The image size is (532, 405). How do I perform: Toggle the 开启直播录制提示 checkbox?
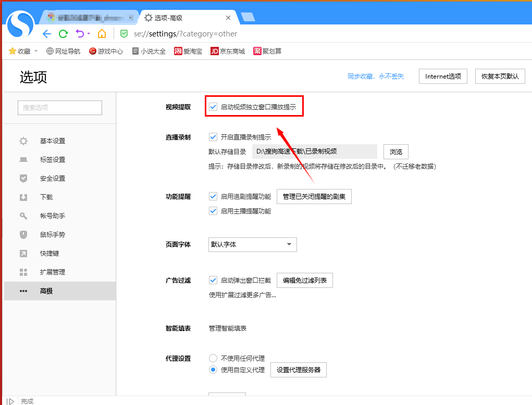coord(213,137)
